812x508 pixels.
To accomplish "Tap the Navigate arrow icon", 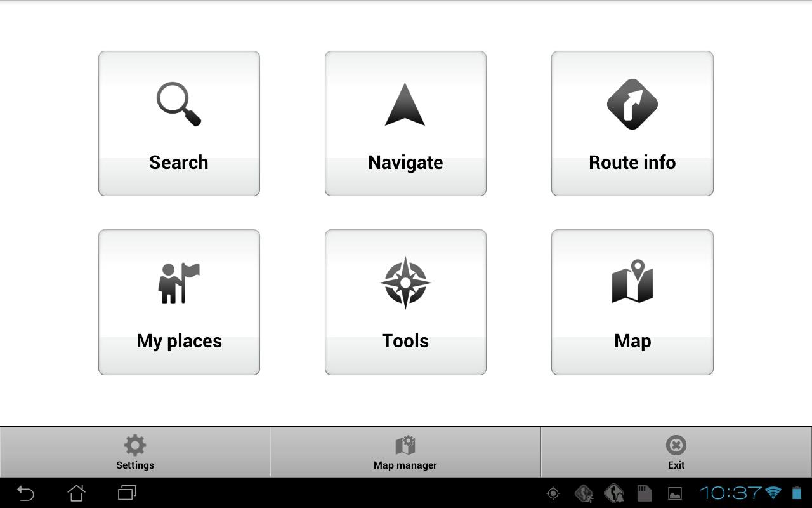I will pos(405,105).
